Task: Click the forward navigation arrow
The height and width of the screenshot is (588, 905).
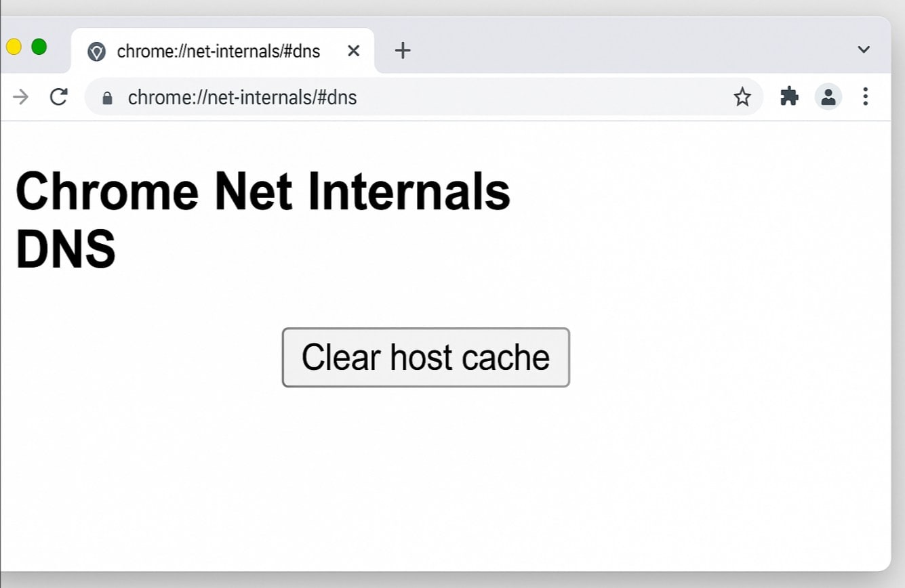Action: pyautogui.click(x=20, y=96)
